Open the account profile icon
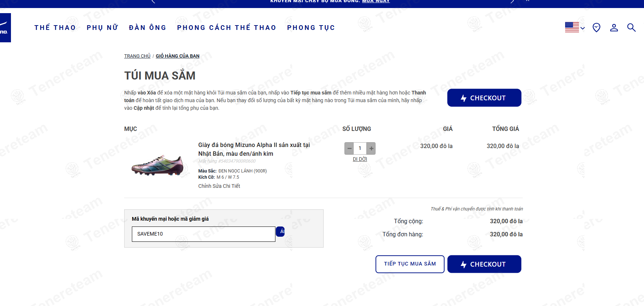 tap(614, 27)
